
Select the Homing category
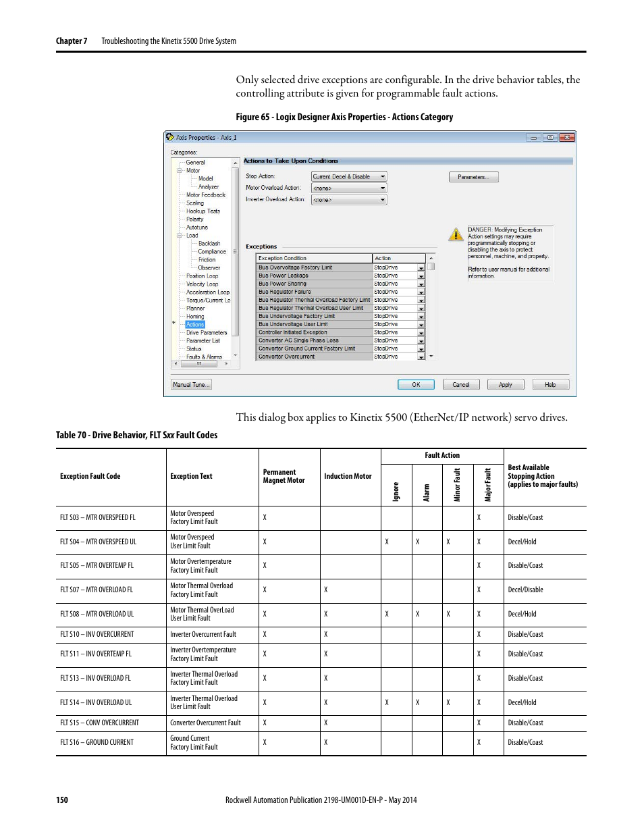click(x=194, y=316)
